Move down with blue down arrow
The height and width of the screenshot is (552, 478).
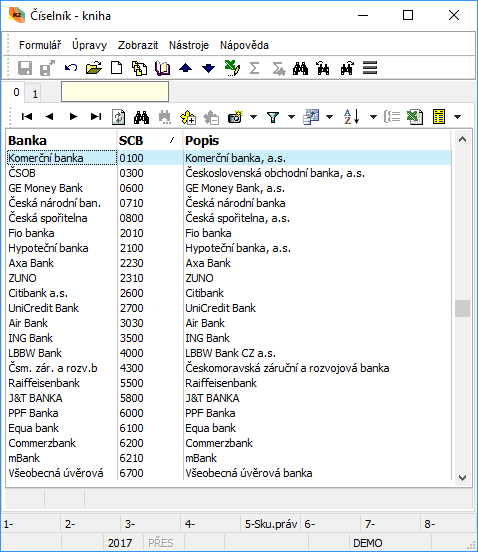[208, 68]
